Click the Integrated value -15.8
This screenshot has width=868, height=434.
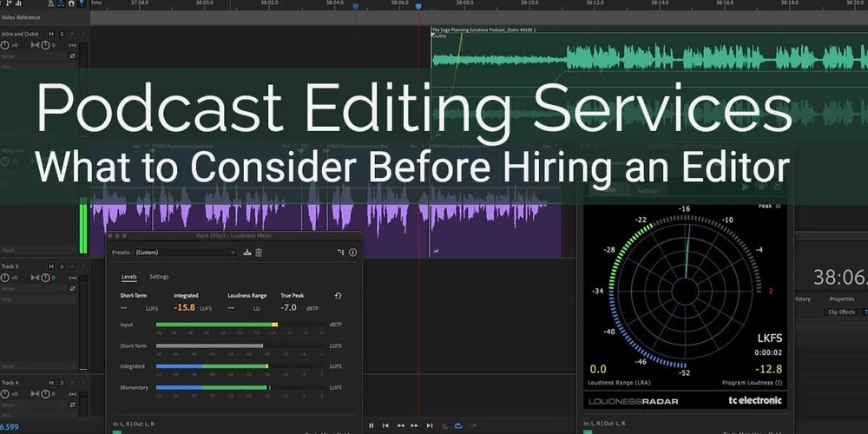pyautogui.click(x=184, y=307)
